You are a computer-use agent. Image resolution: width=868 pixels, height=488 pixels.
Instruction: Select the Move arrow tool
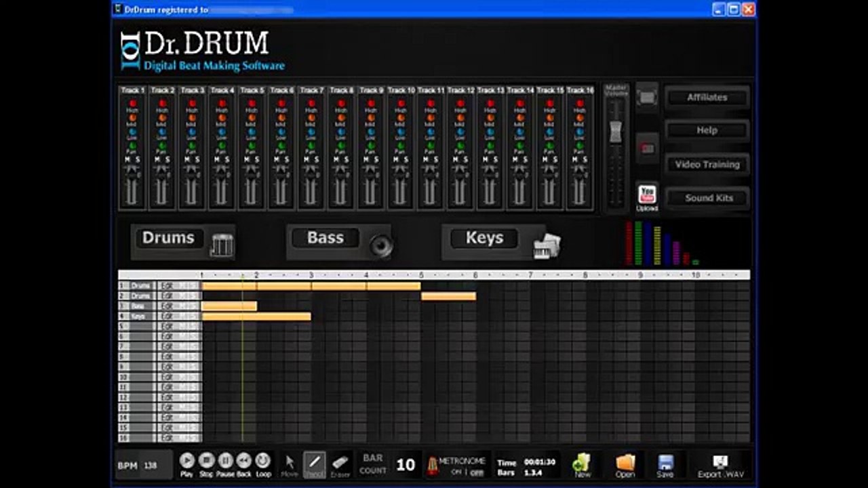coord(290,464)
